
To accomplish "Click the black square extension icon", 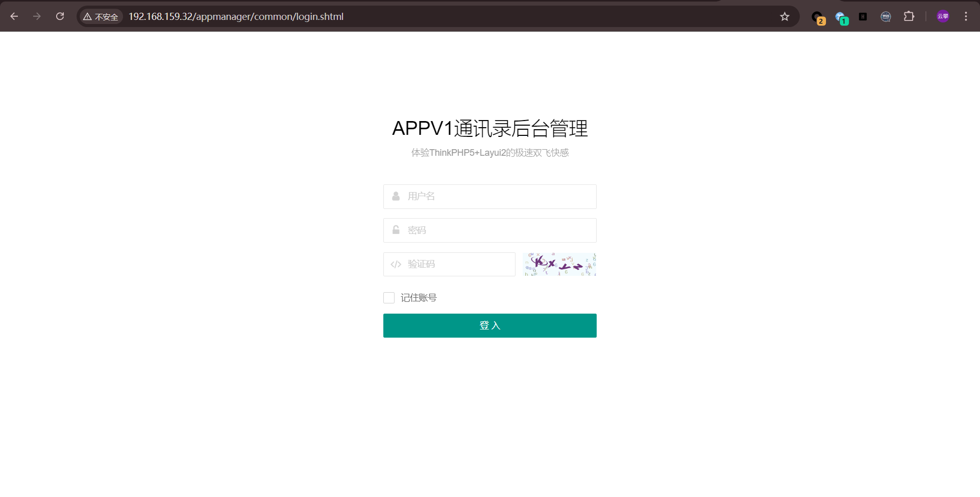I will pos(863,16).
